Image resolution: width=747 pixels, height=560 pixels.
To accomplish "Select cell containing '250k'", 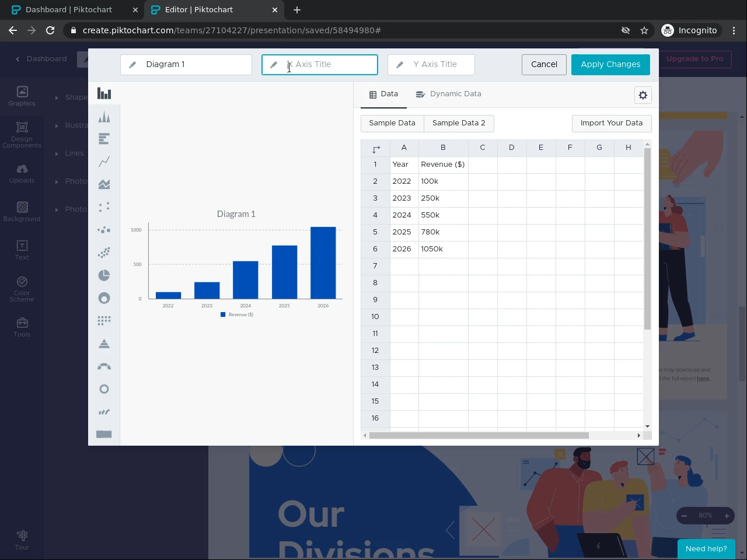I will pos(443,198).
